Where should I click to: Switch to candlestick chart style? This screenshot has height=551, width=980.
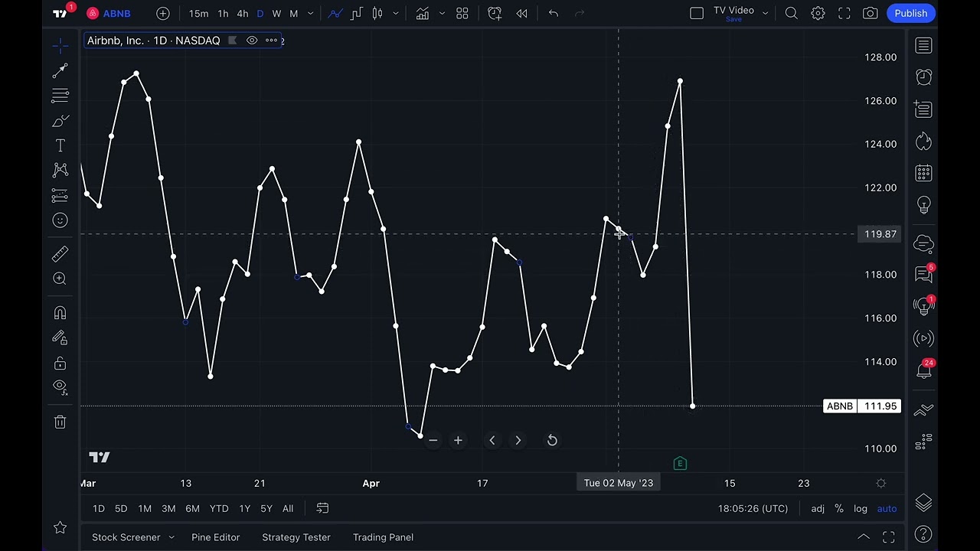(x=377, y=13)
